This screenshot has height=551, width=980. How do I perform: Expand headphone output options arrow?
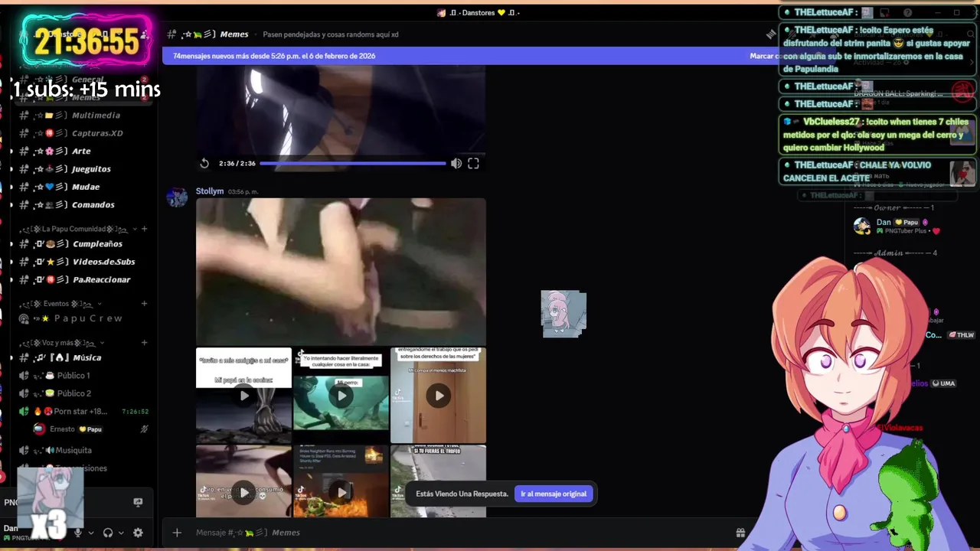coord(121,533)
